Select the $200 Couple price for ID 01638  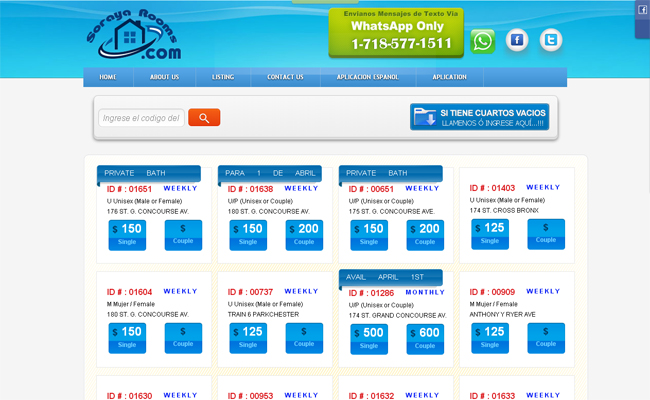(x=304, y=234)
